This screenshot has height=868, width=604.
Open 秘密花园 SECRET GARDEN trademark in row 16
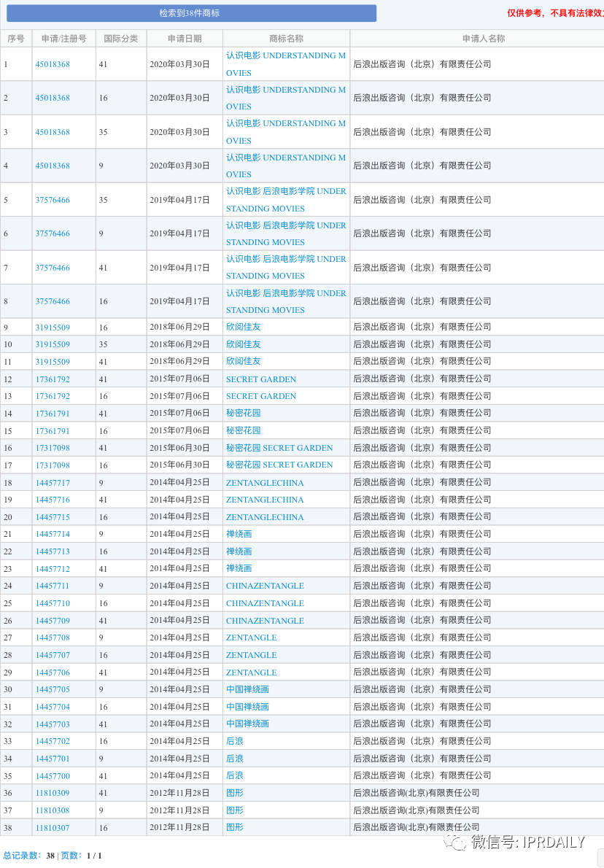(x=279, y=448)
